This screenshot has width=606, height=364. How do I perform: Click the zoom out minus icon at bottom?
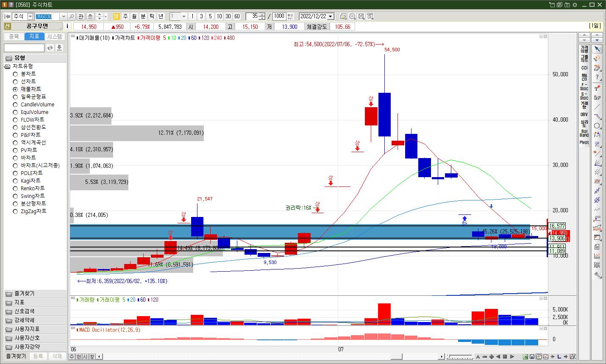[x=485, y=357]
